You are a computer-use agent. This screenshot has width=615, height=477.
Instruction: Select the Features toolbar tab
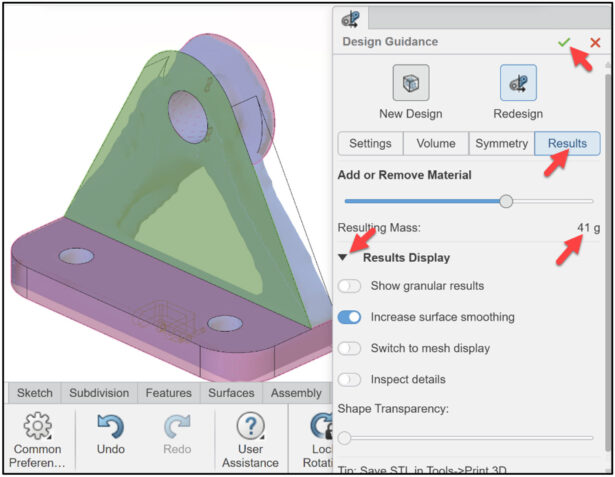[x=169, y=393]
